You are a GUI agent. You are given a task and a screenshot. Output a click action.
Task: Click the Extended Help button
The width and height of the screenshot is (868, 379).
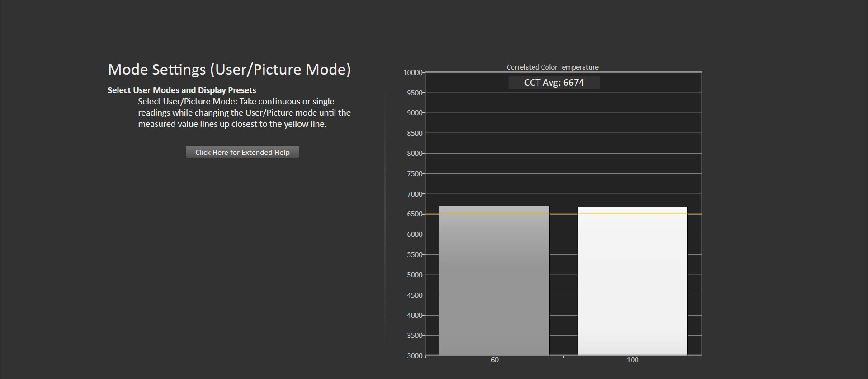pyautogui.click(x=242, y=152)
